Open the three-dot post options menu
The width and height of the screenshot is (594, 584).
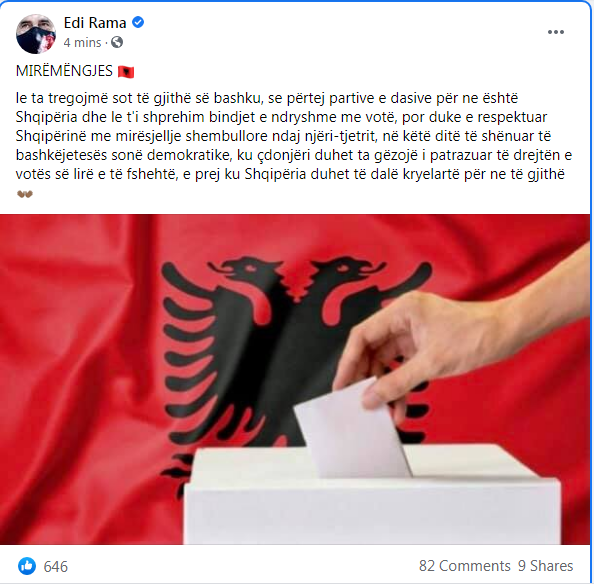click(556, 32)
